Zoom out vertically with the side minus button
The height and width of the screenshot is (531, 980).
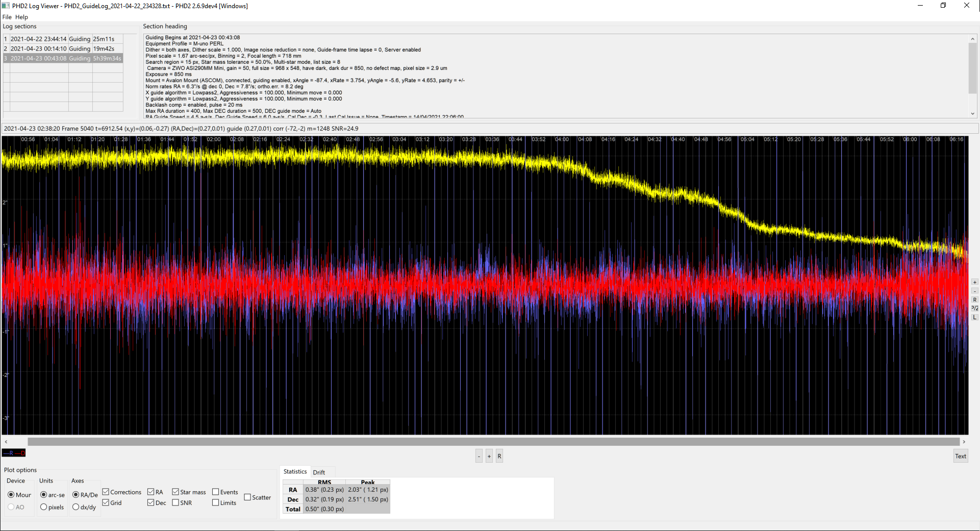975,291
